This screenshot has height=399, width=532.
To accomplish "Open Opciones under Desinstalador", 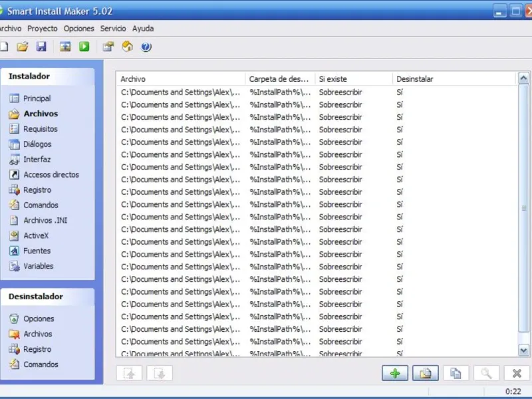I will click(31, 319).
